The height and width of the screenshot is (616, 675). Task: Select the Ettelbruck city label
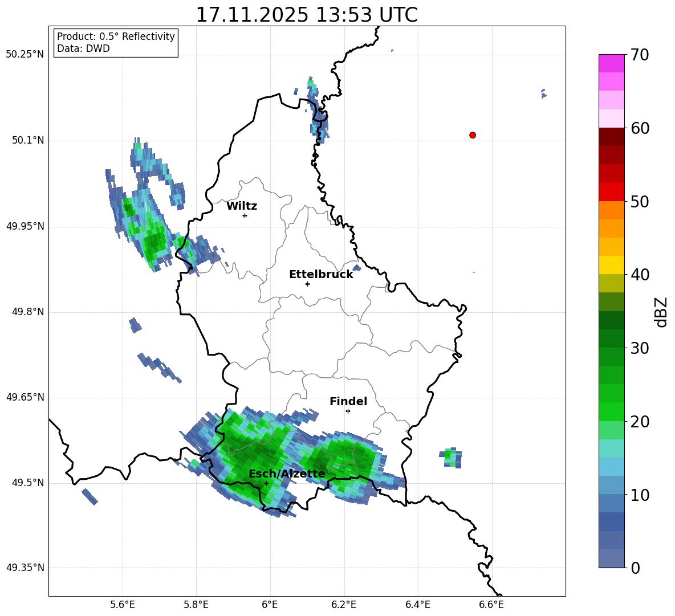321,275
